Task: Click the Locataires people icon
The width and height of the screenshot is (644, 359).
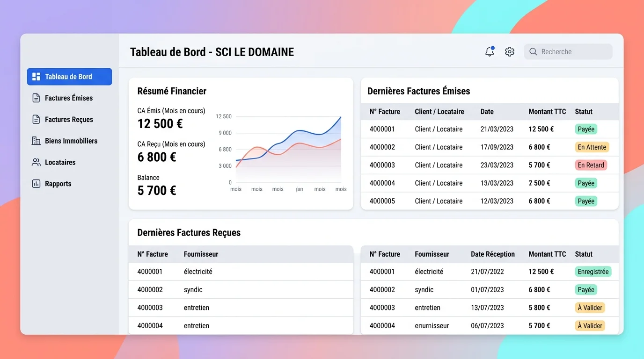Action: click(x=36, y=163)
